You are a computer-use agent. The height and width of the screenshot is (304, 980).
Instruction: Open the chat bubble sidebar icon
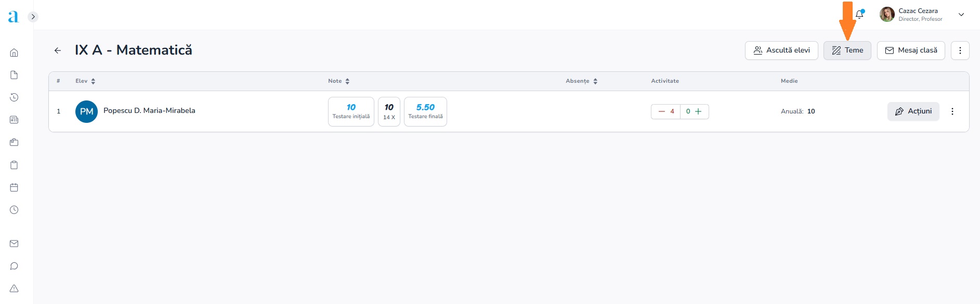tap(14, 266)
